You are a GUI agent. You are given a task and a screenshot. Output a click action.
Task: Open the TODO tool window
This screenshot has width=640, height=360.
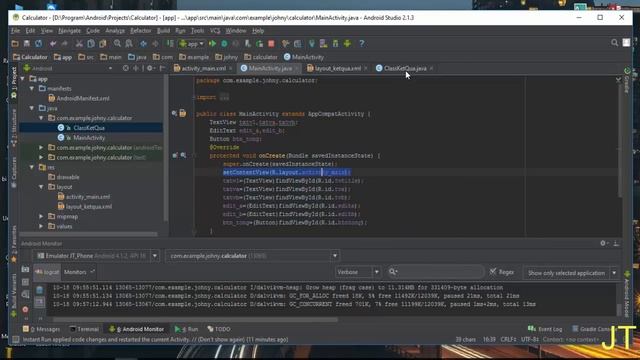219,329
